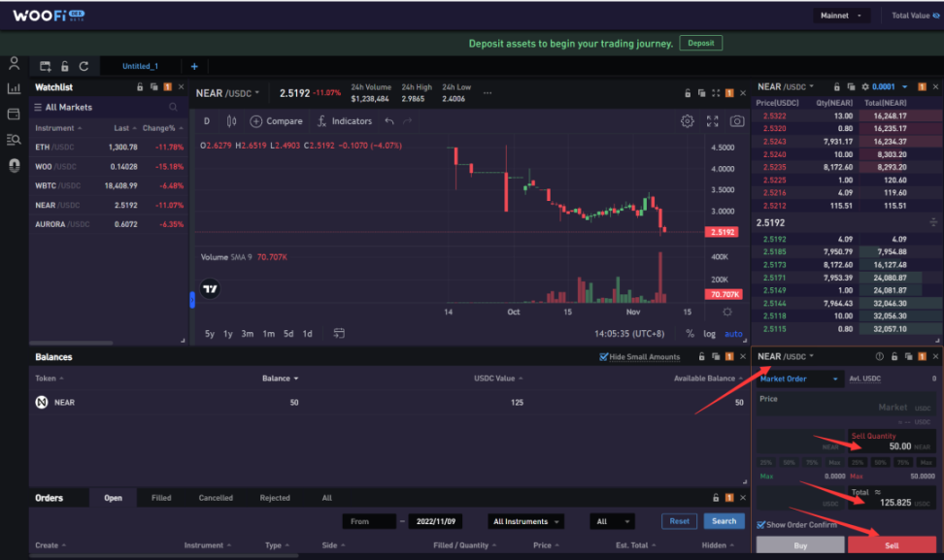Screen dimensions: 944x560
Task: Click the refresh layout icon
Action: tap(84, 66)
